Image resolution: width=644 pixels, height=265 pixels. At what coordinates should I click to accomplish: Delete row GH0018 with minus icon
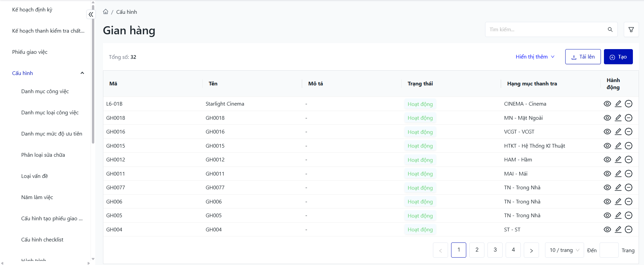click(x=629, y=118)
